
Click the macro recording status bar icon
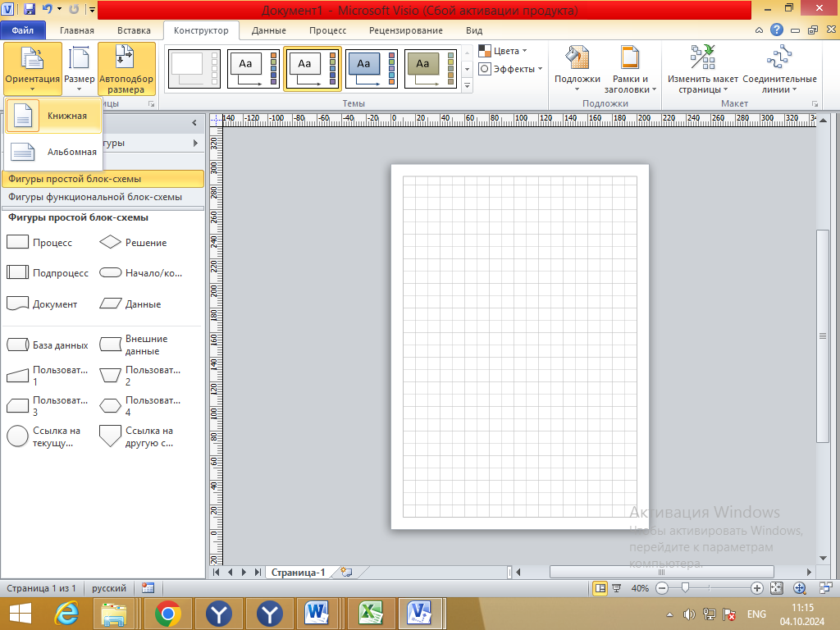[148, 588]
